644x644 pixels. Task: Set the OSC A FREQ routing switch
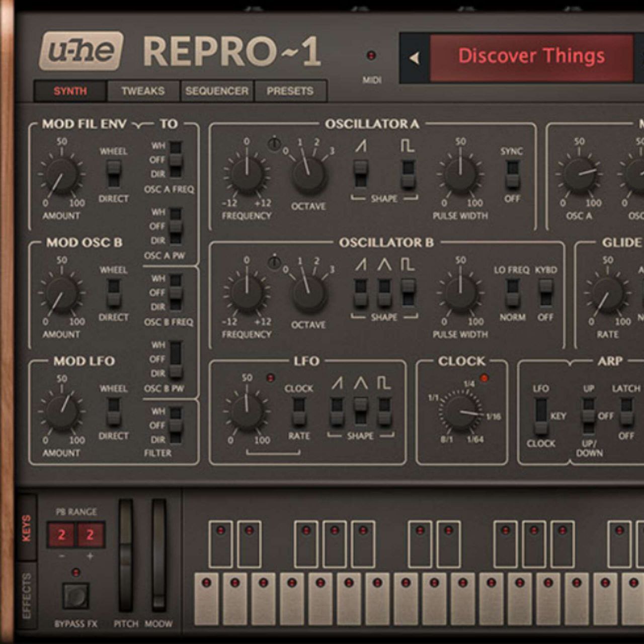pyautogui.click(x=175, y=159)
